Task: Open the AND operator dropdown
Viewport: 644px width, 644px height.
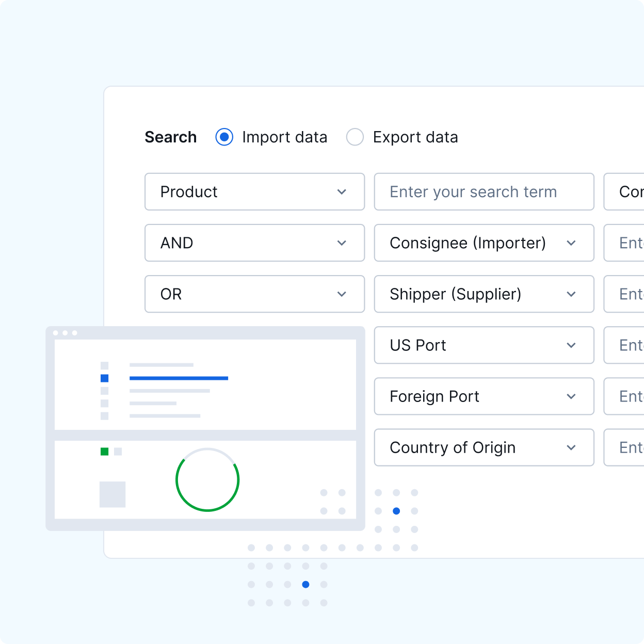Action: pos(254,243)
